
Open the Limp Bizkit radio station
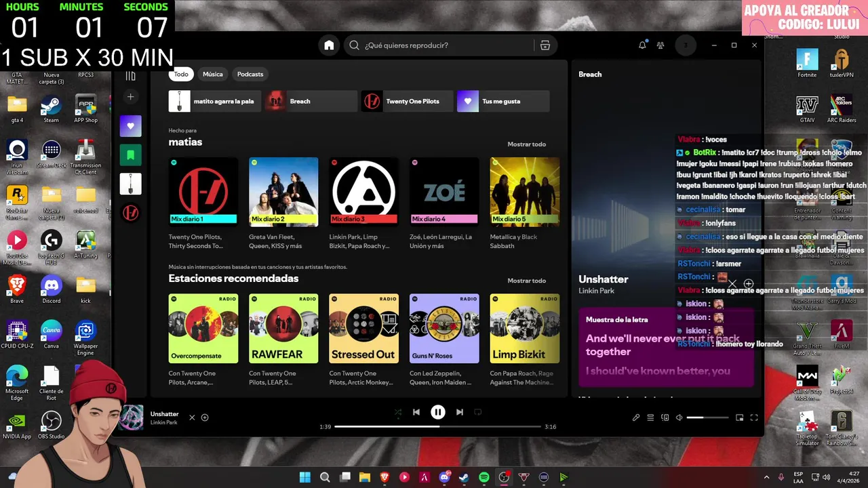(x=525, y=340)
